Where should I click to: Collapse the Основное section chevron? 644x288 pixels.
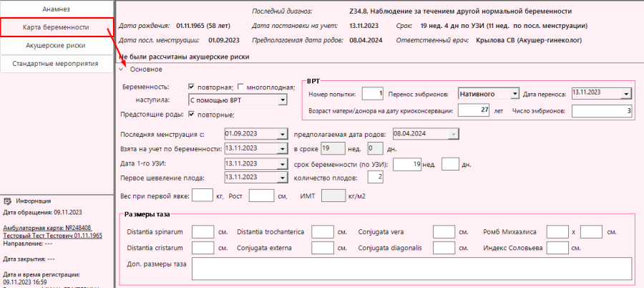click(121, 69)
